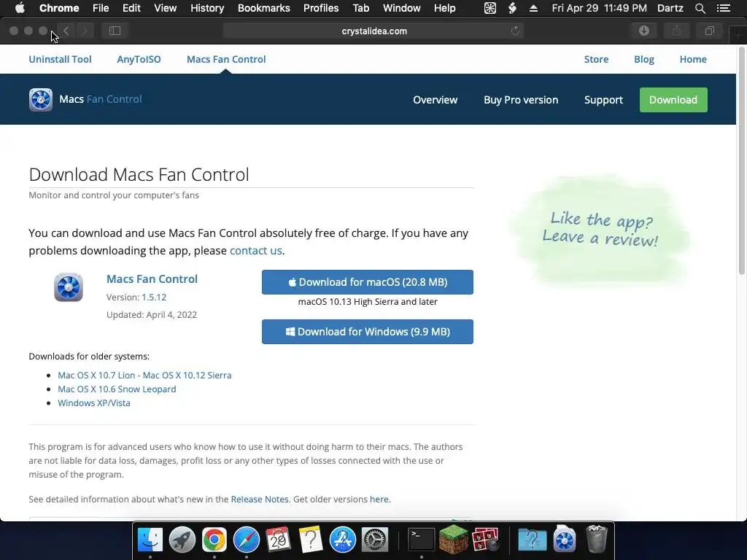Open Launchpad rocket in the Dock
This screenshot has height=560, width=747.
pos(182,540)
